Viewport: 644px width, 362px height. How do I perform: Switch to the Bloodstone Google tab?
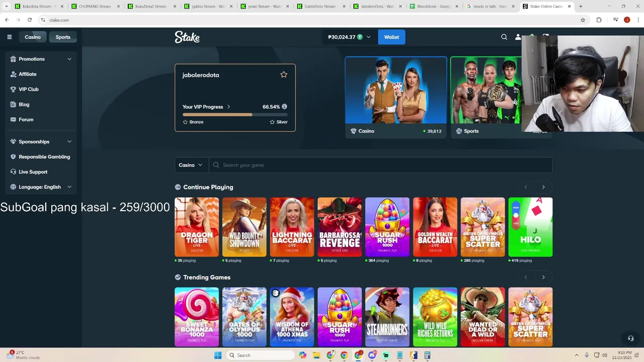coord(434,7)
